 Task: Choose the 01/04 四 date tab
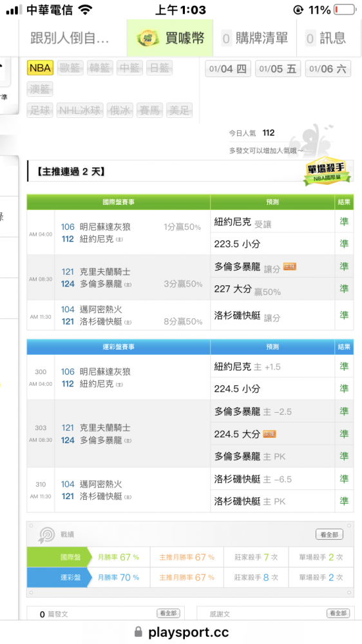[x=228, y=69]
